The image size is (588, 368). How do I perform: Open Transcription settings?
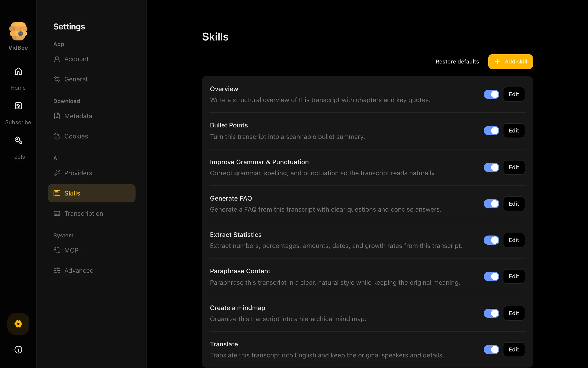[91, 213]
